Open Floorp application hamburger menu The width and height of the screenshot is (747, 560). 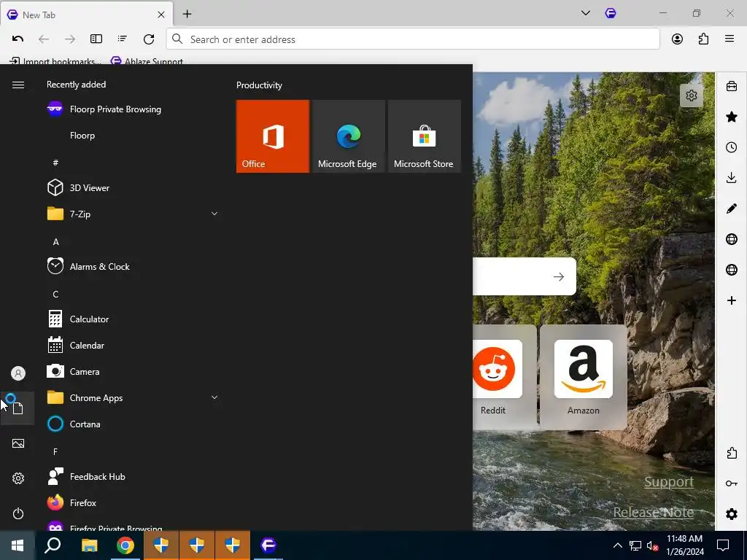pos(729,39)
